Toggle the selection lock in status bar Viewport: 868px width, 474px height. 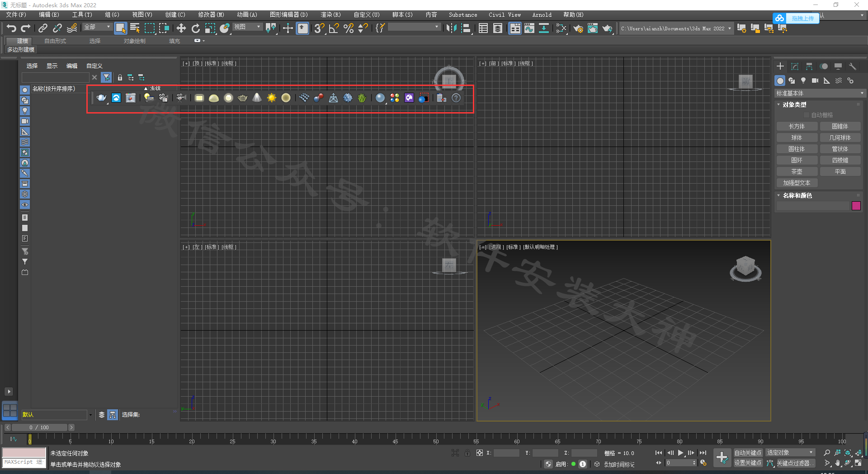pos(467,453)
